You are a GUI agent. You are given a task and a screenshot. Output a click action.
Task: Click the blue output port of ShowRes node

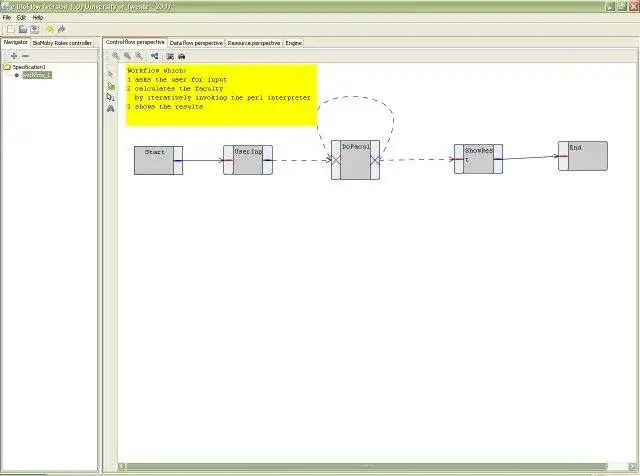498,159
